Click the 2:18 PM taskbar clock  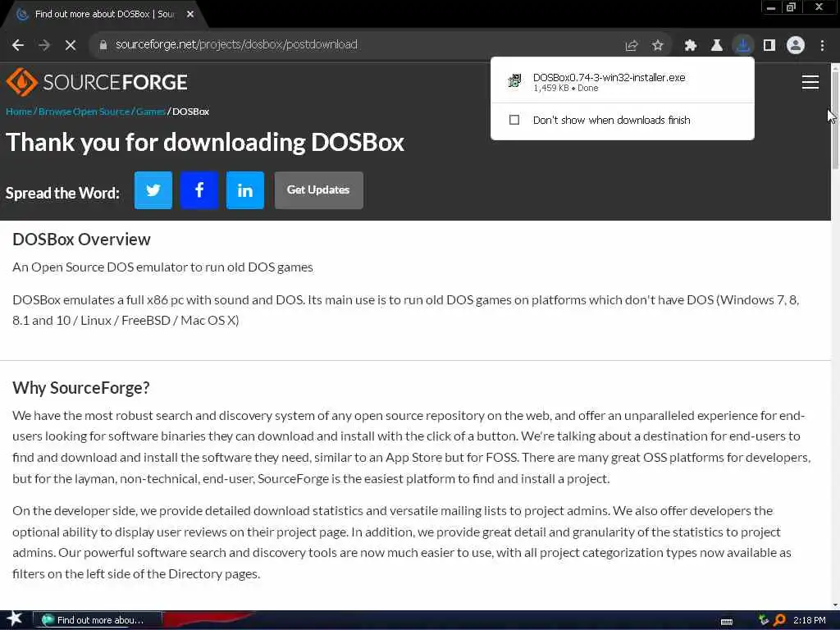click(810, 620)
